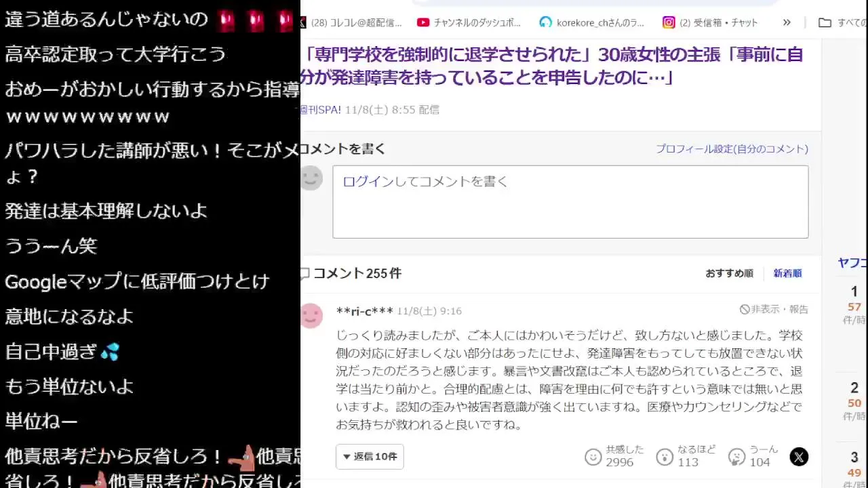Viewport: 868px width, 488px height.
Task: Click the pink avatar of **ri-c***
Action: pos(311,315)
